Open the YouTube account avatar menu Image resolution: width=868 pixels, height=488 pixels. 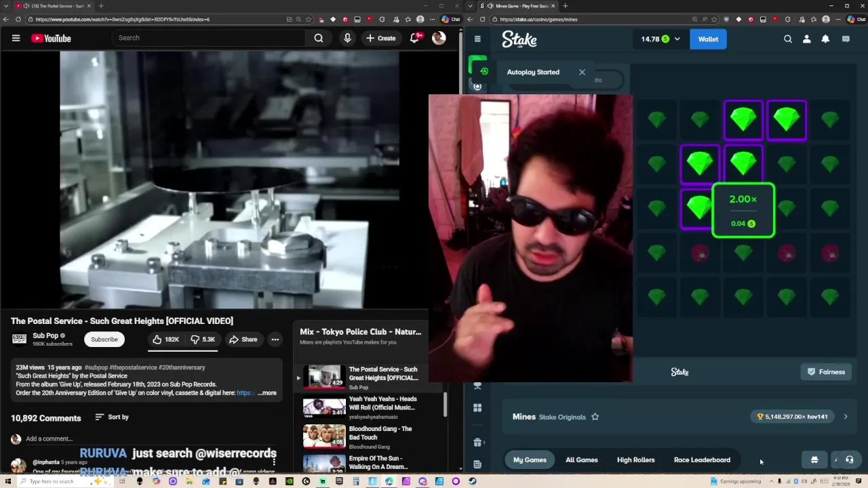(439, 38)
